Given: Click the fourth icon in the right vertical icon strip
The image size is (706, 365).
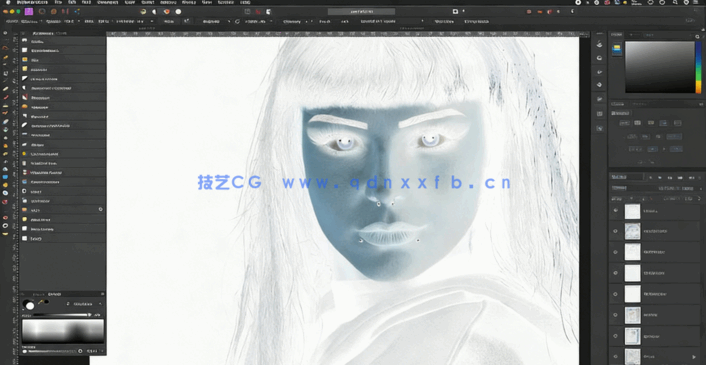Looking at the screenshot, I should click(x=599, y=85).
